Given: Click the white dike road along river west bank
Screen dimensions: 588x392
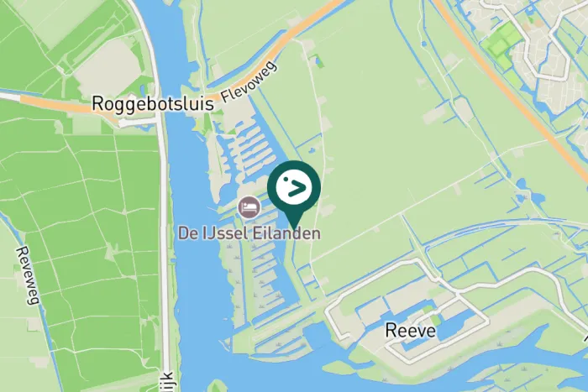Looking at the screenshot, I should click(162, 225).
